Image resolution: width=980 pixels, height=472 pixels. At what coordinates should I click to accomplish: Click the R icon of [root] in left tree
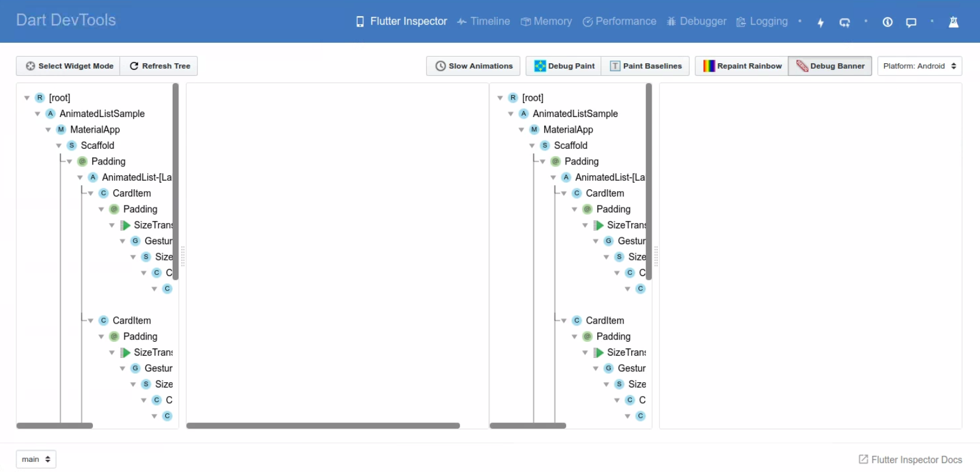pyautogui.click(x=40, y=98)
